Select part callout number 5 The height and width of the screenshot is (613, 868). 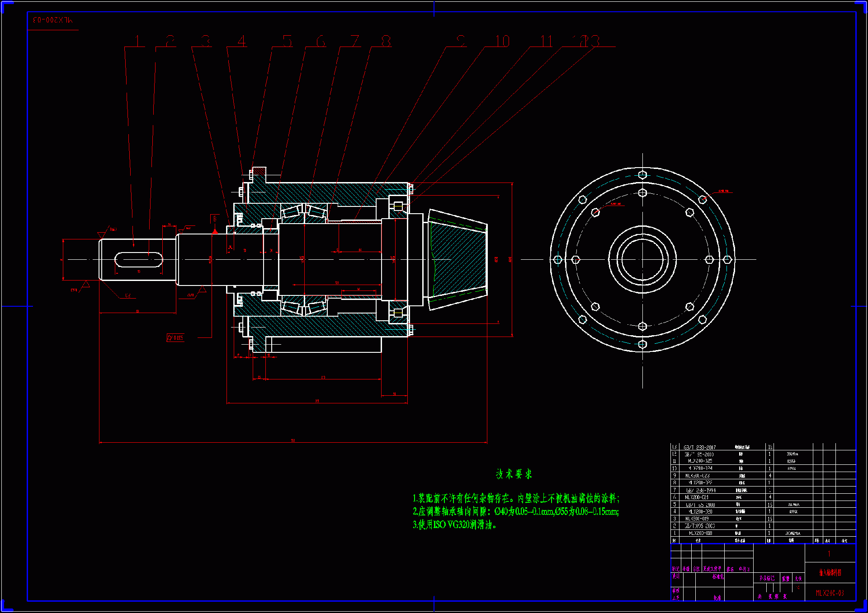pos(288,41)
